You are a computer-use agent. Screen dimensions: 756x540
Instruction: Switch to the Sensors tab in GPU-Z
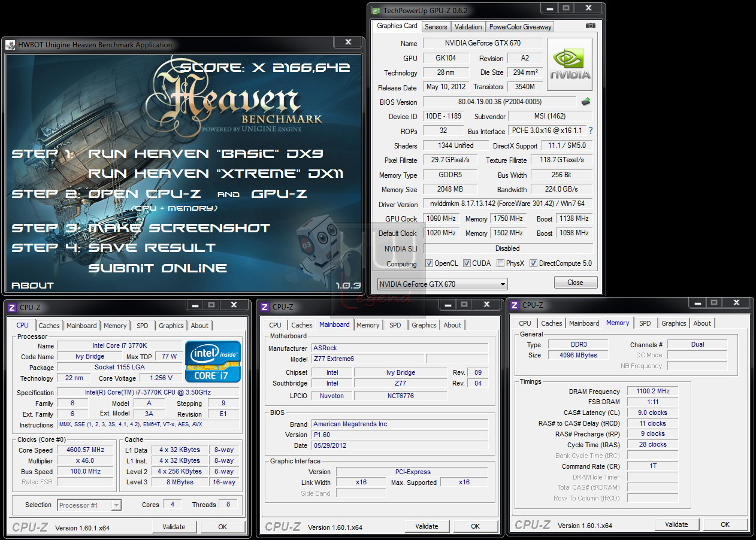[x=436, y=27]
